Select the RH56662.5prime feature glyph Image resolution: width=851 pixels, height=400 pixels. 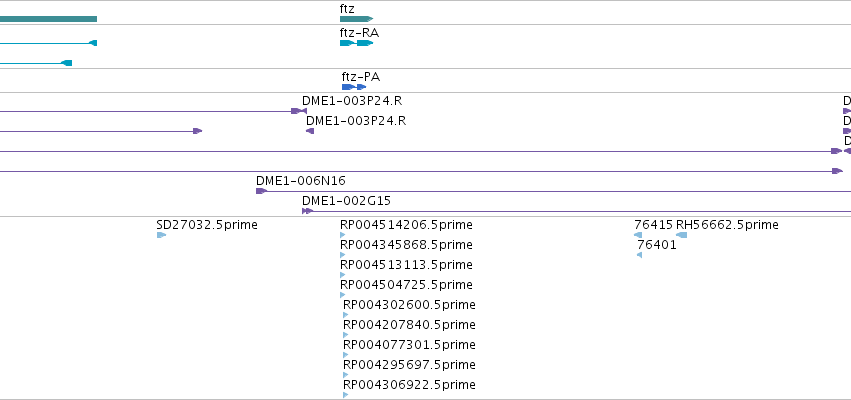coord(682,235)
